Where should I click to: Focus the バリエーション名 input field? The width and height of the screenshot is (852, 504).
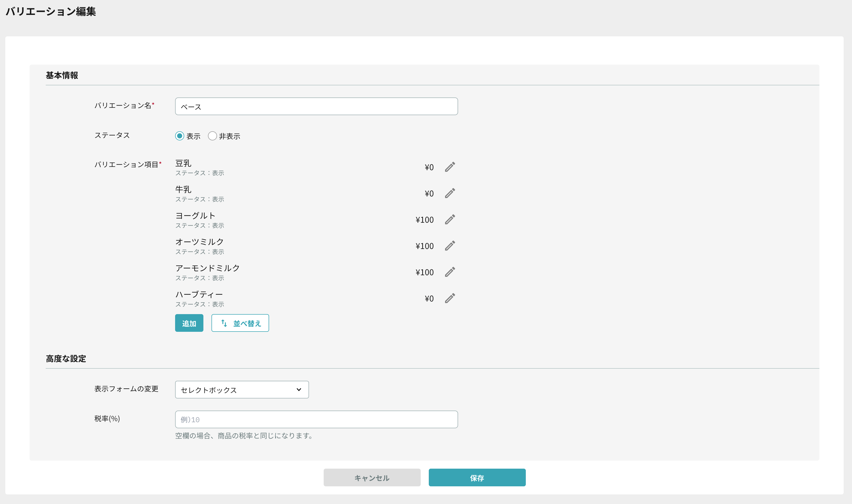316,106
